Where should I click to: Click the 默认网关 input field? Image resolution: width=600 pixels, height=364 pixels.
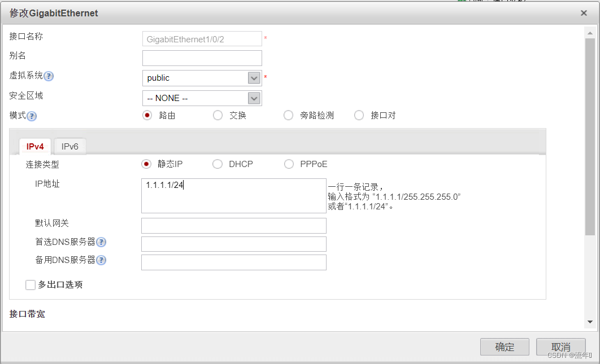[x=234, y=226]
